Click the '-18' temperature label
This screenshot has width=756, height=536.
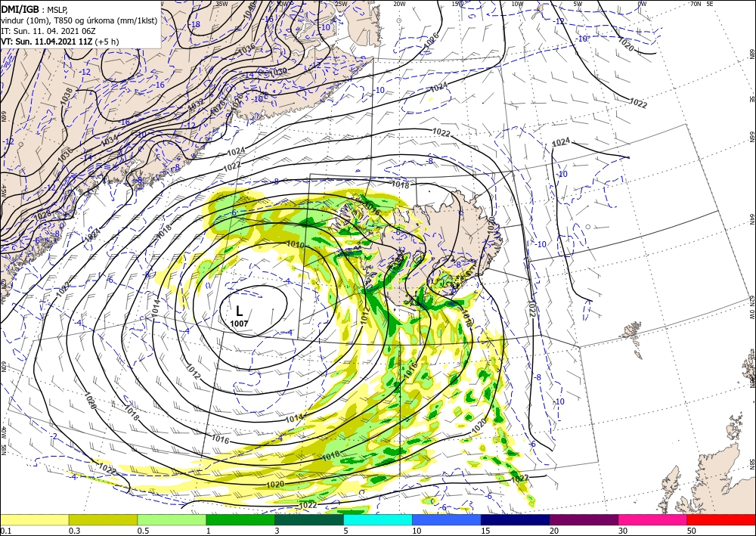(x=195, y=24)
